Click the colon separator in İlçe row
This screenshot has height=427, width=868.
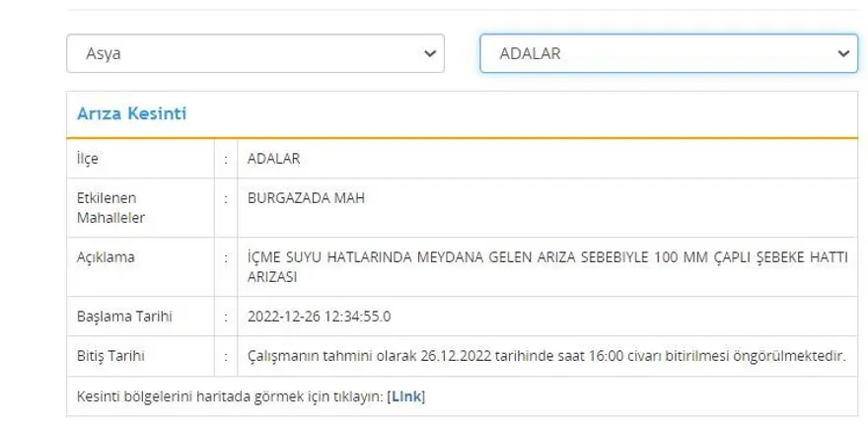pos(226,159)
